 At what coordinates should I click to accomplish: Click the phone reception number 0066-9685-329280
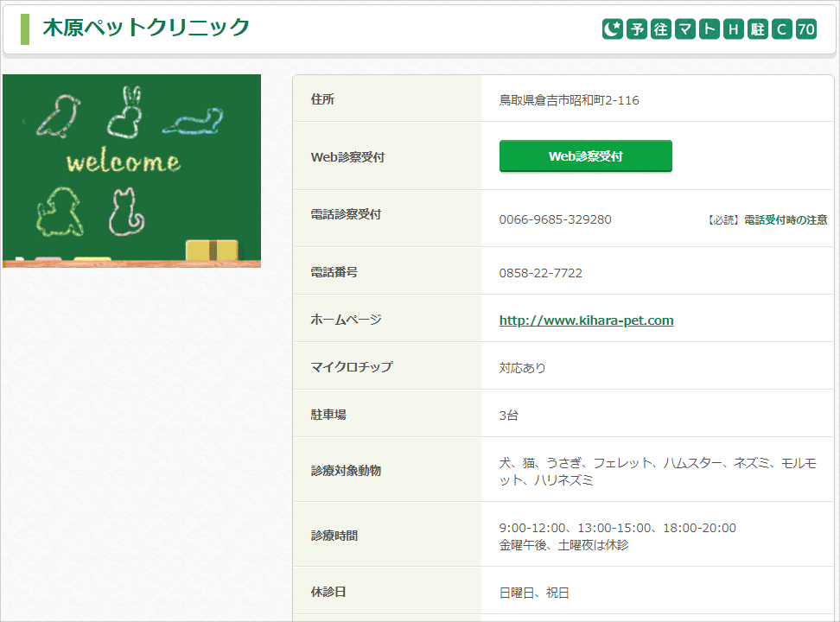pyautogui.click(x=555, y=220)
